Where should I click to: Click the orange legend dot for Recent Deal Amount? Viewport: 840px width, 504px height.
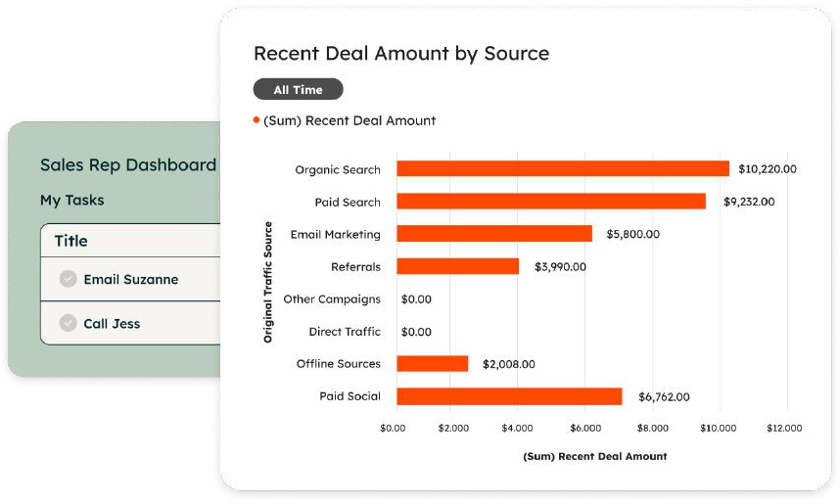257,120
